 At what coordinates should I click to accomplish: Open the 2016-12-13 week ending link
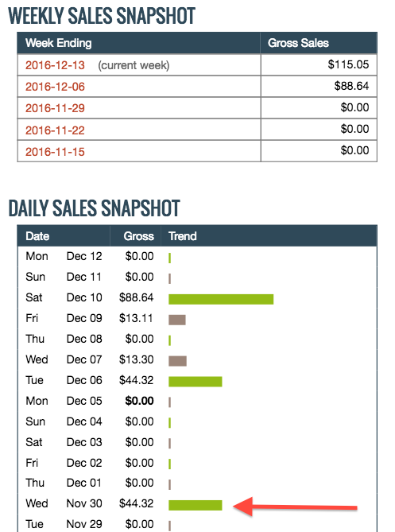click(55, 65)
